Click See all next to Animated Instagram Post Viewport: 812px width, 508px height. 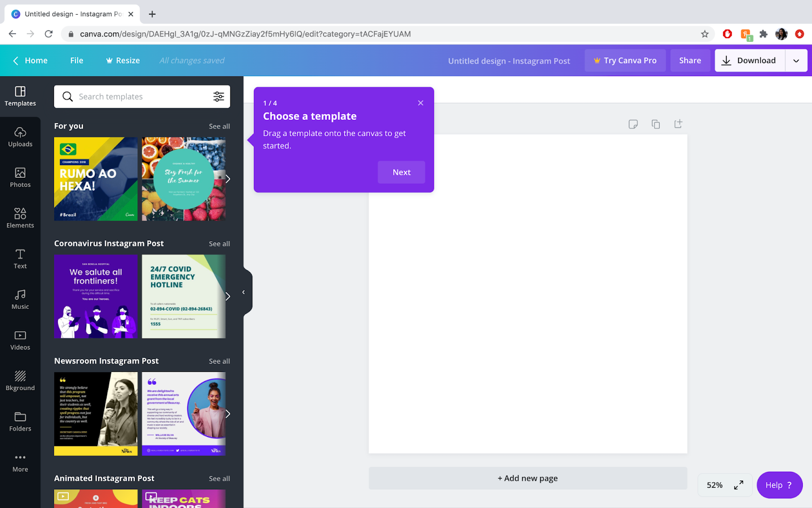[x=219, y=478]
